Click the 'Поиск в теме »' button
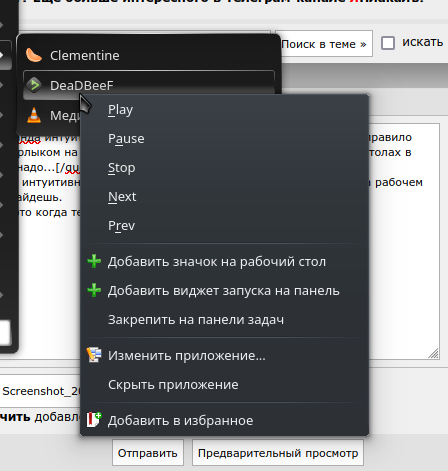The height and width of the screenshot is (471, 448). tap(324, 44)
